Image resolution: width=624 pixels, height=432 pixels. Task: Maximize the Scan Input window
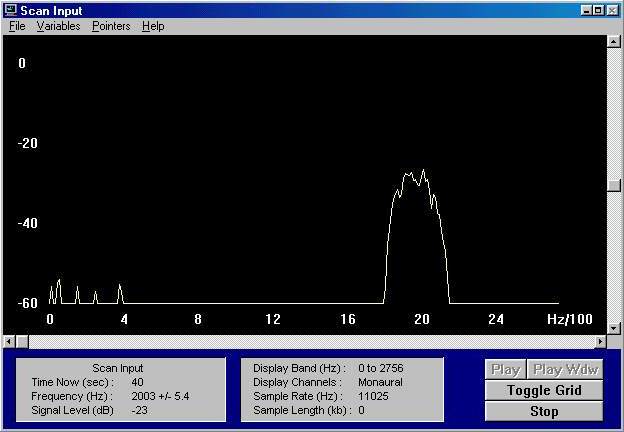click(598, 11)
